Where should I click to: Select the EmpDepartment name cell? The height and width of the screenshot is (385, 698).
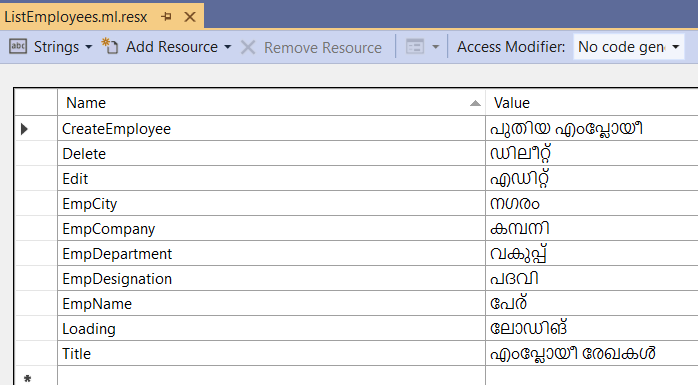(x=271, y=253)
